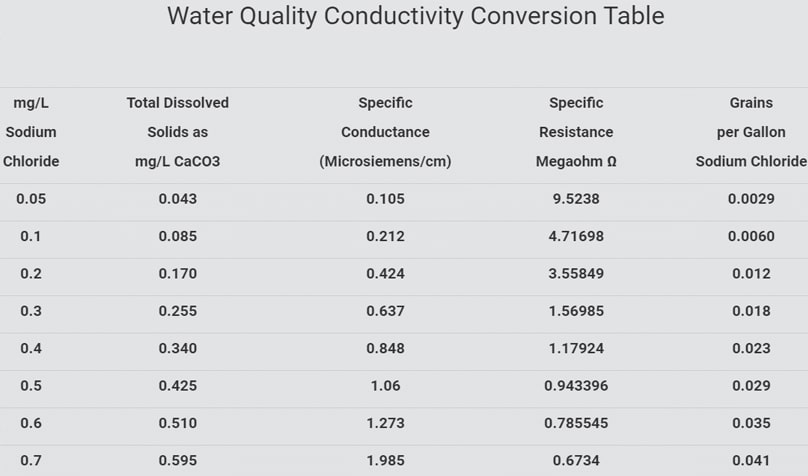Image resolution: width=808 pixels, height=476 pixels.
Task: Select the 0.340 dissolved solids cell
Action: (x=178, y=349)
